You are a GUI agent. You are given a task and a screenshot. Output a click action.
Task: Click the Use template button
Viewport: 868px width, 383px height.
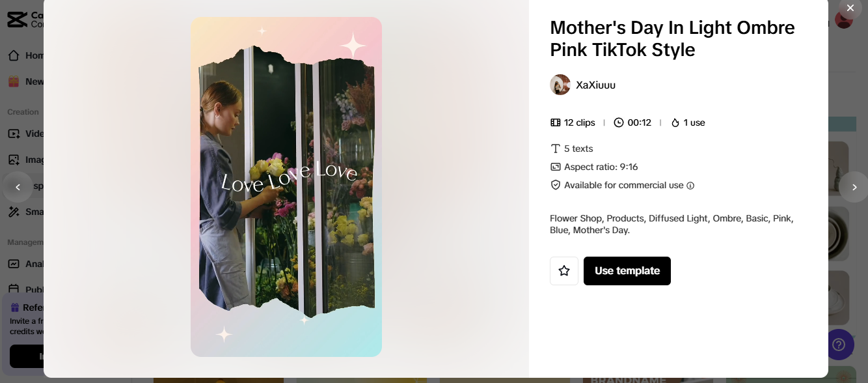point(627,271)
